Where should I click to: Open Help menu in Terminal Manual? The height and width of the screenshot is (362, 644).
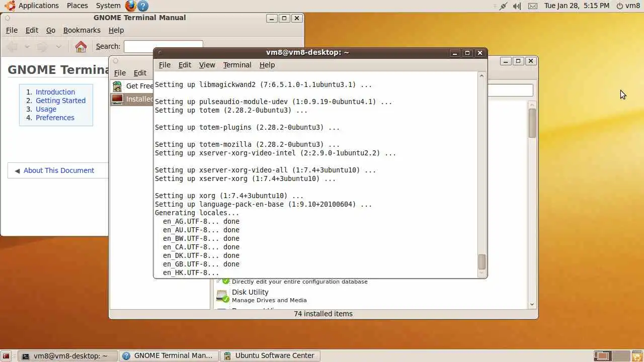(116, 30)
